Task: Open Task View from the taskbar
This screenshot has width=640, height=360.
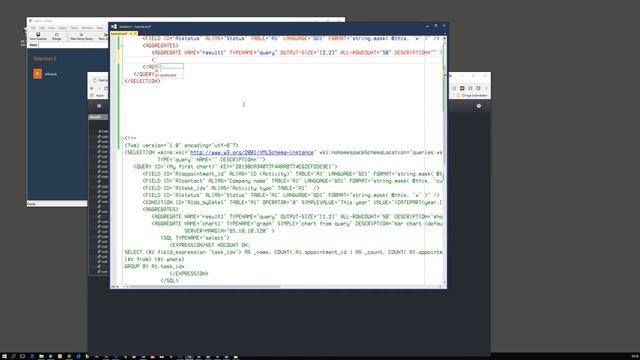Action: point(22,356)
